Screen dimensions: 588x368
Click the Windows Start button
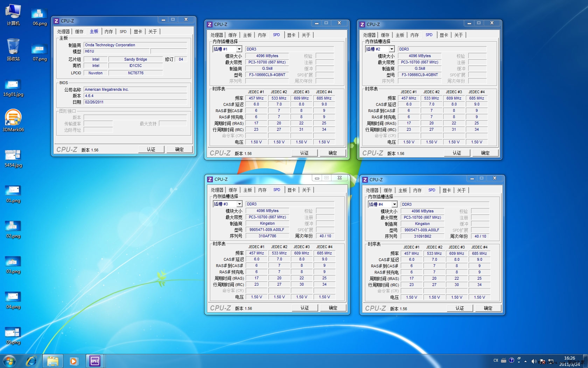tap(9, 361)
